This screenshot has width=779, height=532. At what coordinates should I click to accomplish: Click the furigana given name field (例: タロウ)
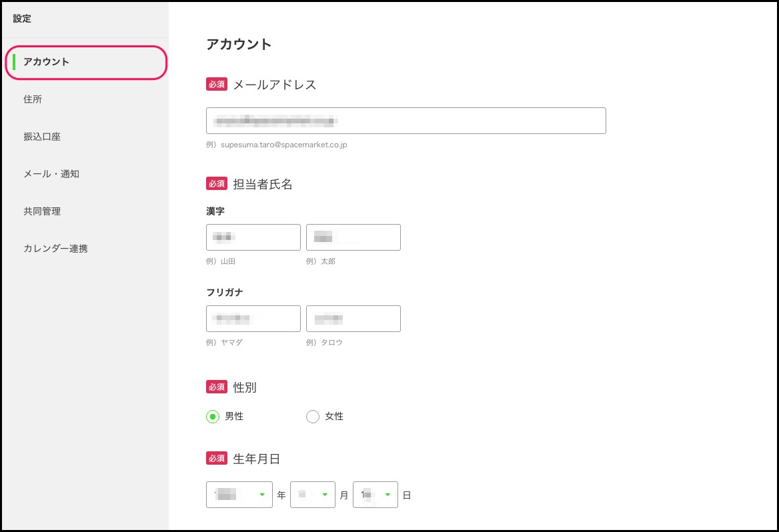[353, 319]
